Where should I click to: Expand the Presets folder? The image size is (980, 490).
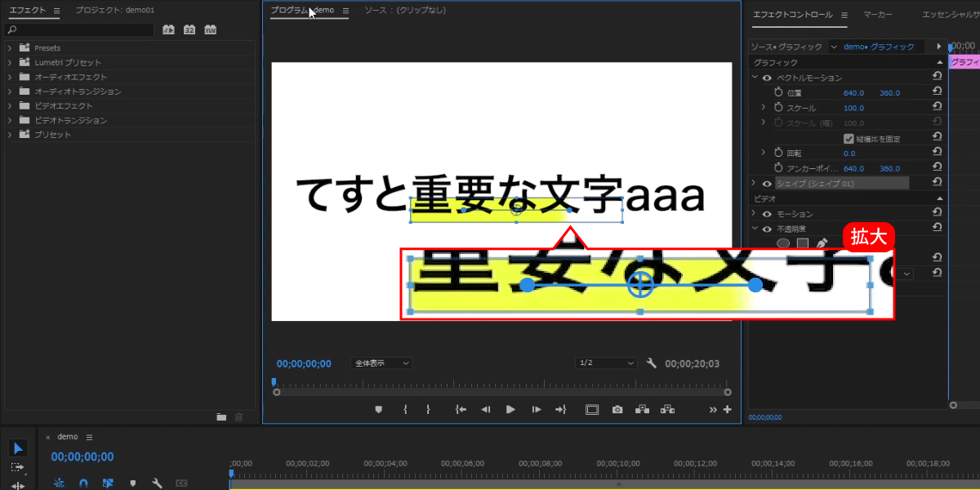click(x=10, y=48)
